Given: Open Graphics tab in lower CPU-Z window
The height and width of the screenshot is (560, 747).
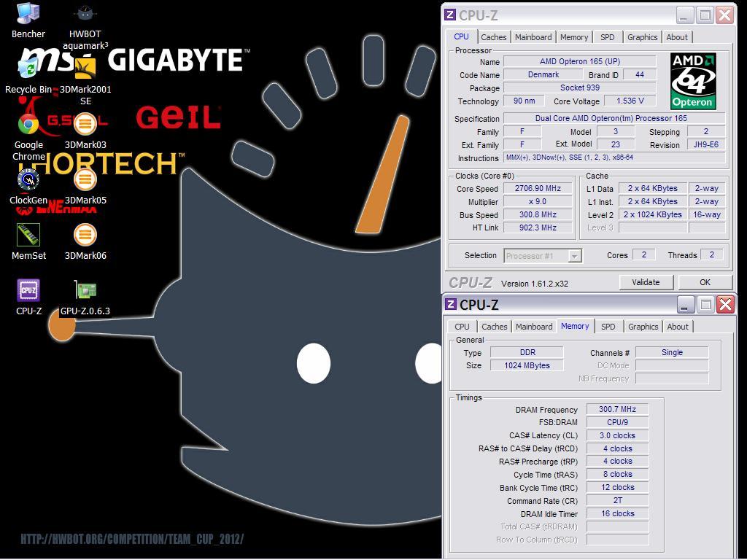Looking at the screenshot, I should tap(643, 327).
